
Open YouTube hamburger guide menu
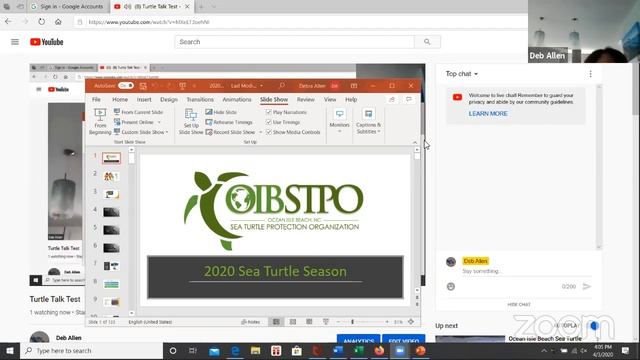click(x=15, y=42)
